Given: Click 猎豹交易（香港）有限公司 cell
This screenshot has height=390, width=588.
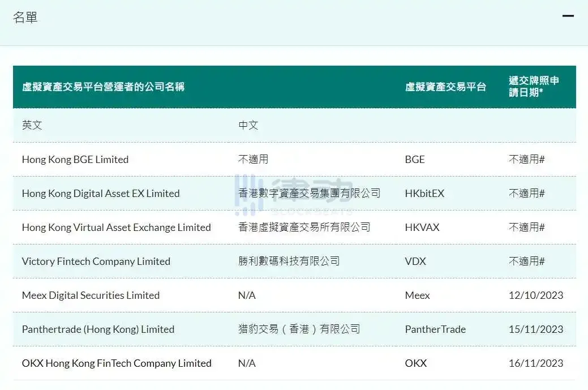Looking at the screenshot, I should click(299, 329).
